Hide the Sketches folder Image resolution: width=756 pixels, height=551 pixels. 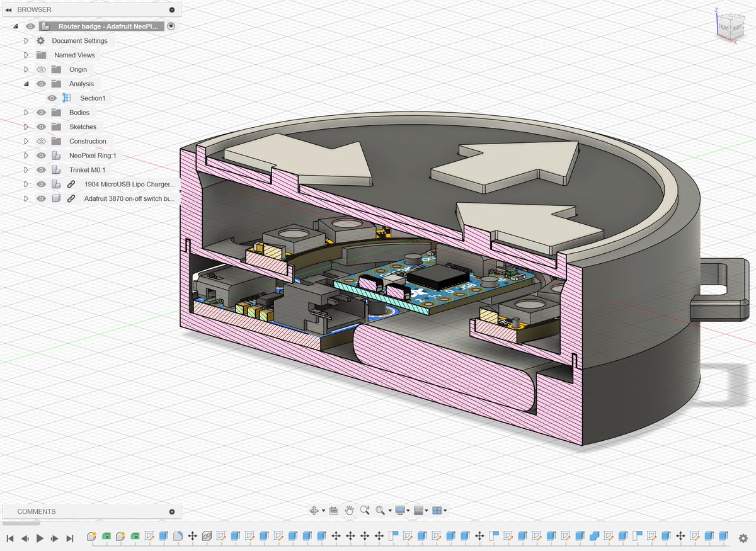point(41,127)
